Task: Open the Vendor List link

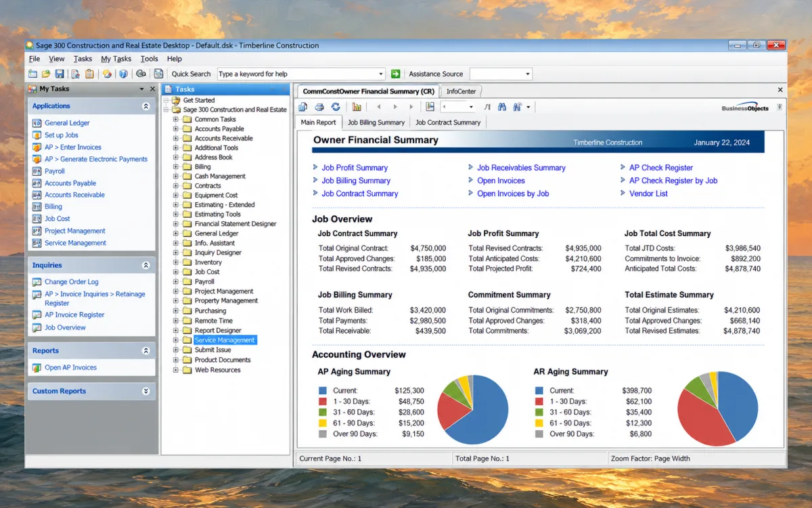Action: [x=648, y=193]
